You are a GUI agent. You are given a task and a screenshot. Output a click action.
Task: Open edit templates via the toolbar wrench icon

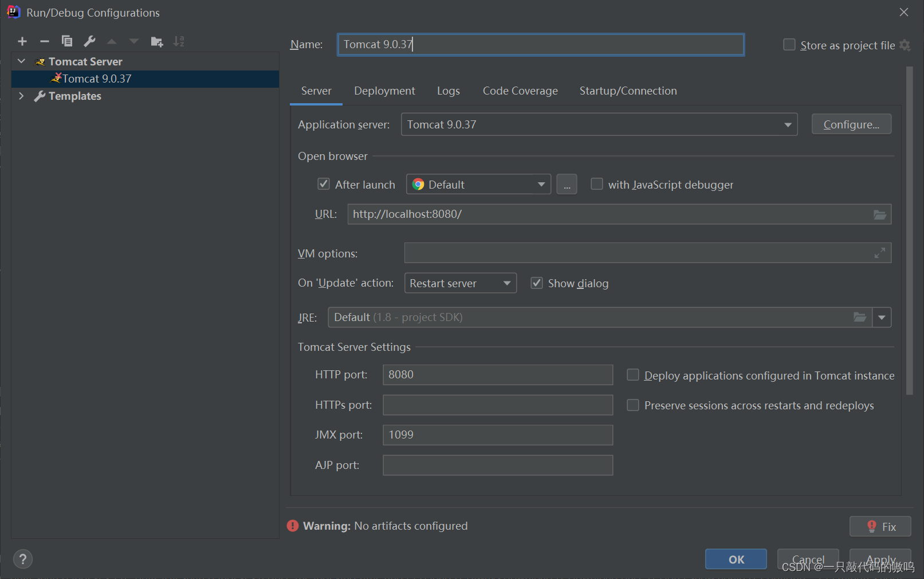(89, 41)
